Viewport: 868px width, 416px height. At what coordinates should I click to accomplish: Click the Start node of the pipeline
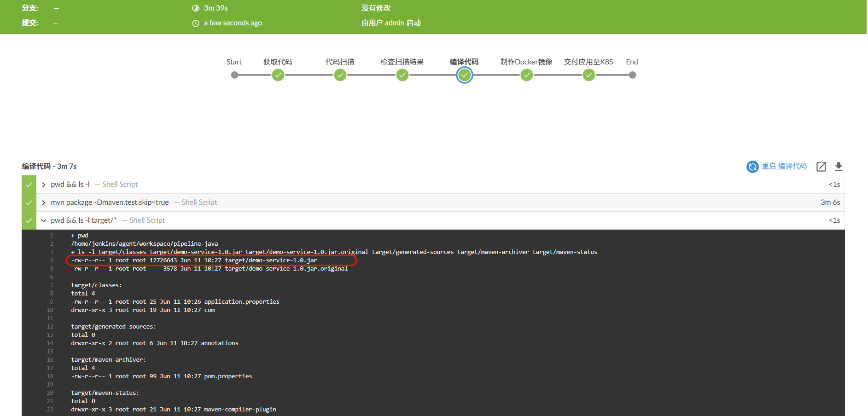234,75
